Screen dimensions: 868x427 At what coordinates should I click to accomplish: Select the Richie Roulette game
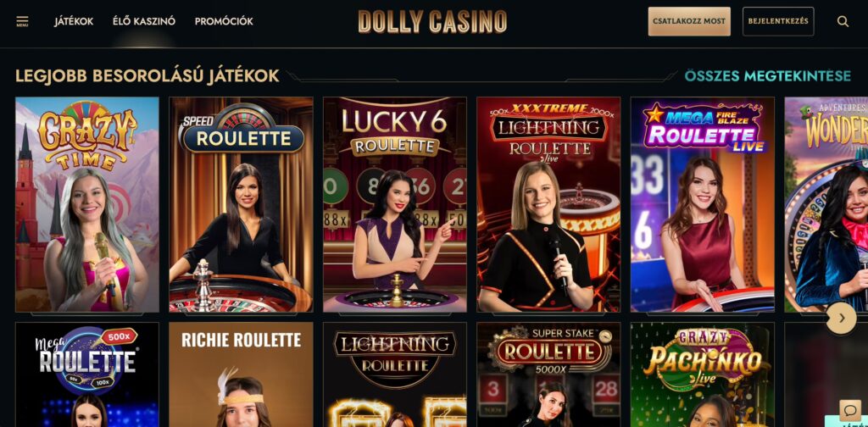coord(241,374)
